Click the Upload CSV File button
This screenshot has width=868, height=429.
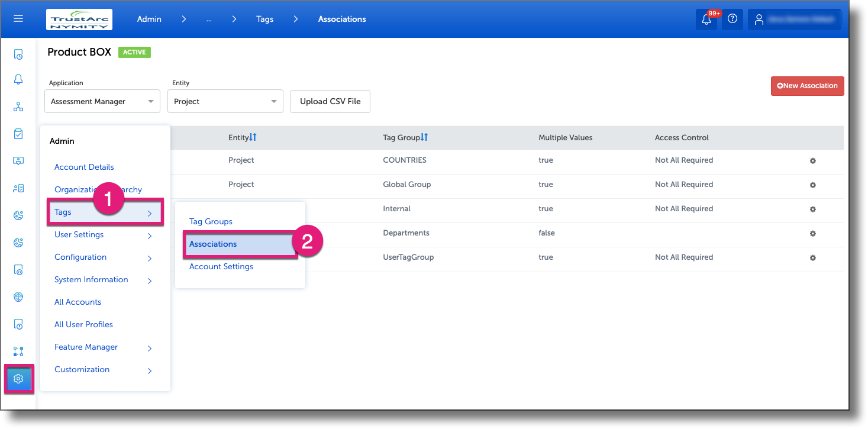(x=330, y=101)
